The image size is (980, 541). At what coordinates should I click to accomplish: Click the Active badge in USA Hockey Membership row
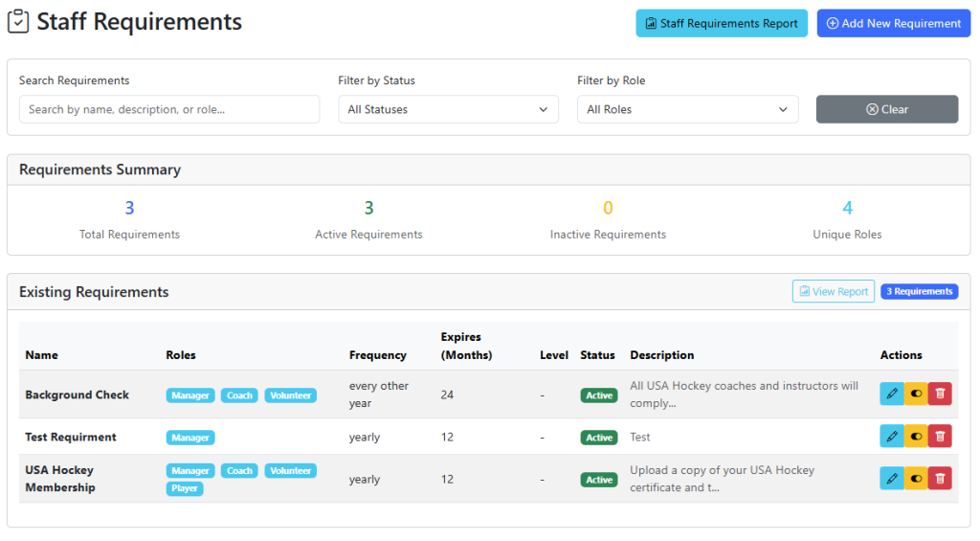click(x=599, y=480)
